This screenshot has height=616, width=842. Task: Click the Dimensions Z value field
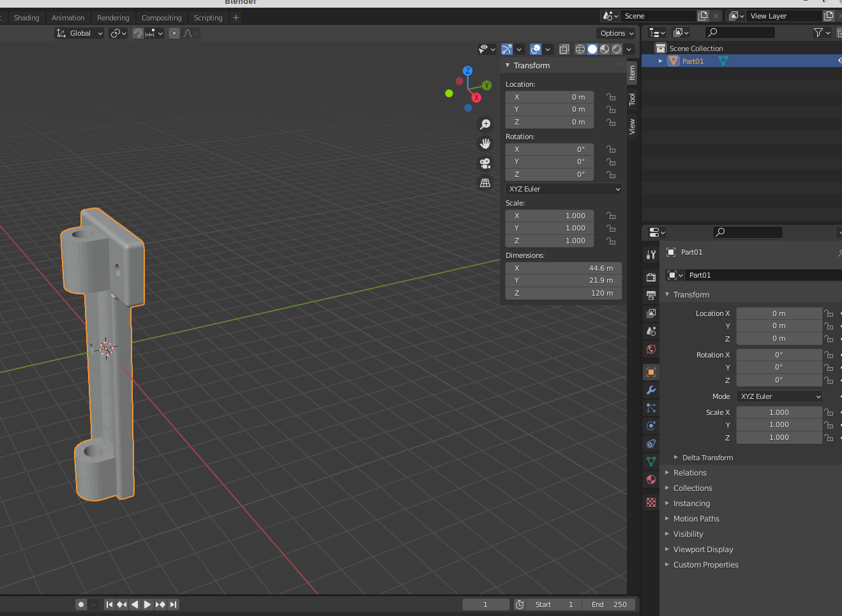click(563, 293)
